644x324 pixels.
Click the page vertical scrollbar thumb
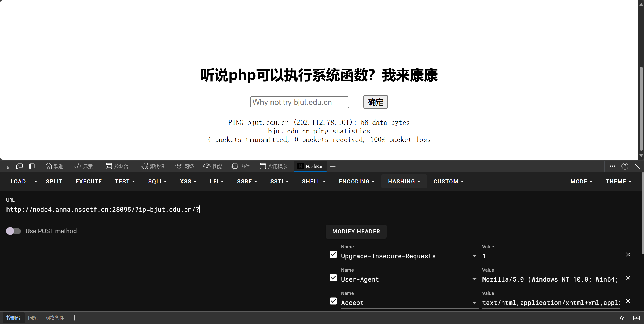click(x=641, y=109)
